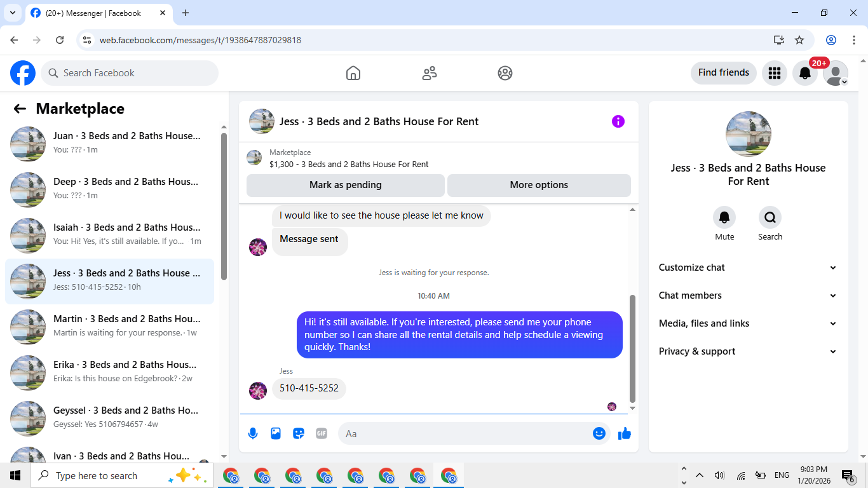Focus the Aa message input field
This screenshot has height=488, width=868.
pos(464,433)
